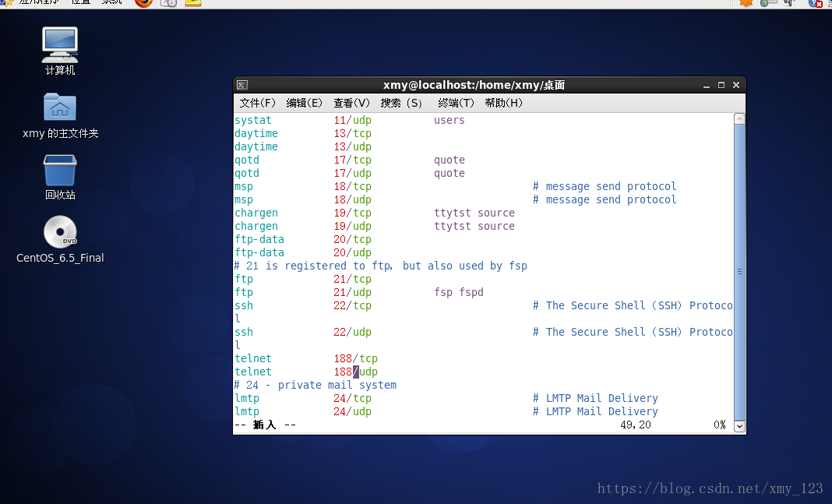Open the 计算机 desktop icon
This screenshot has height=504, width=832.
pos(60,51)
